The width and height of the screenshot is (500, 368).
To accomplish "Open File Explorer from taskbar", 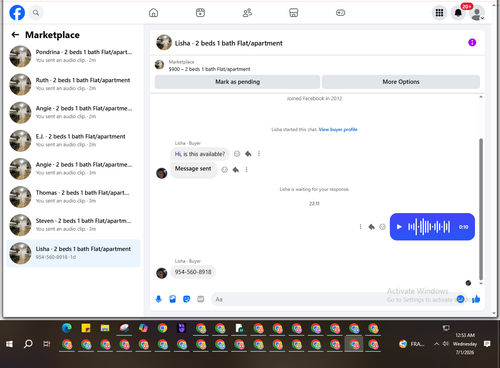I will tap(105, 328).
